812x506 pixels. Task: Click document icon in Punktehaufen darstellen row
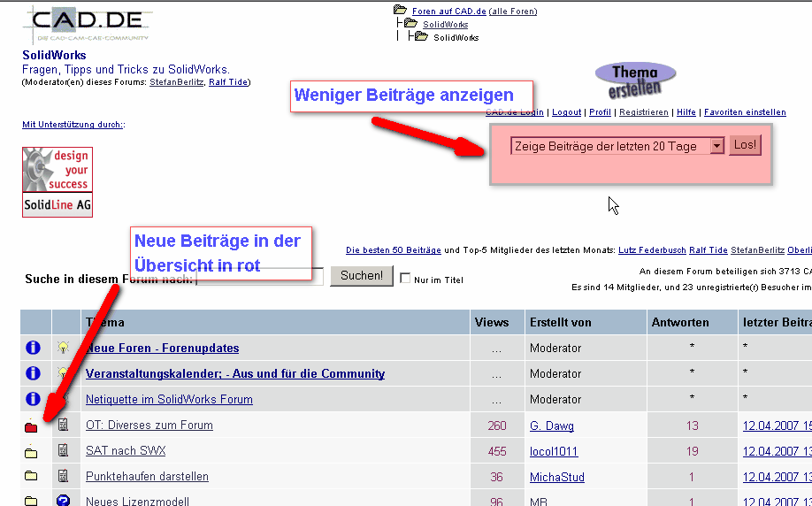coord(63,475)
